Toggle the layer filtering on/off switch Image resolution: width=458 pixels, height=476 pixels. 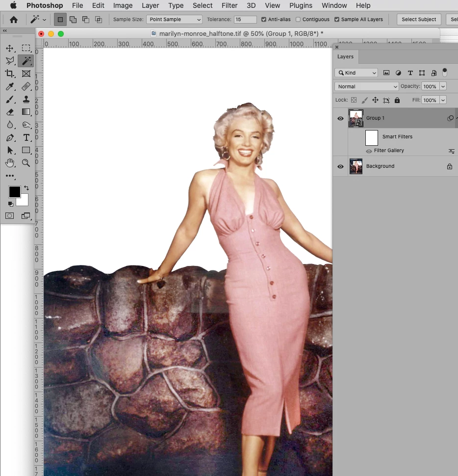445,72
